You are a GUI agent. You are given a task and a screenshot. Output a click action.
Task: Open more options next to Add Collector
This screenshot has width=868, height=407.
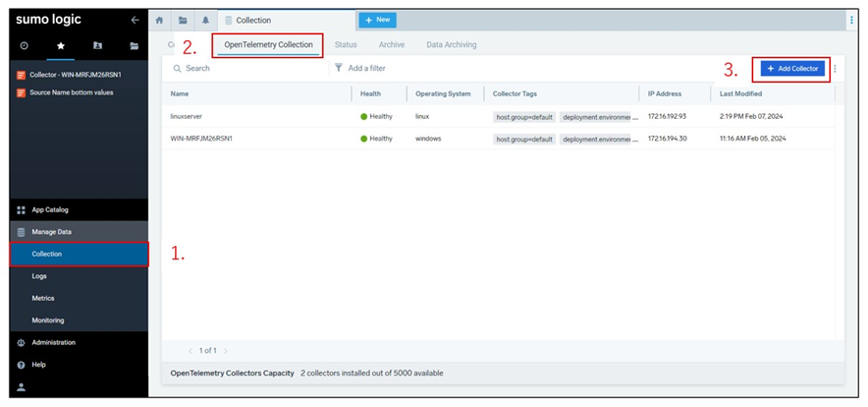[x=835, y=69]
